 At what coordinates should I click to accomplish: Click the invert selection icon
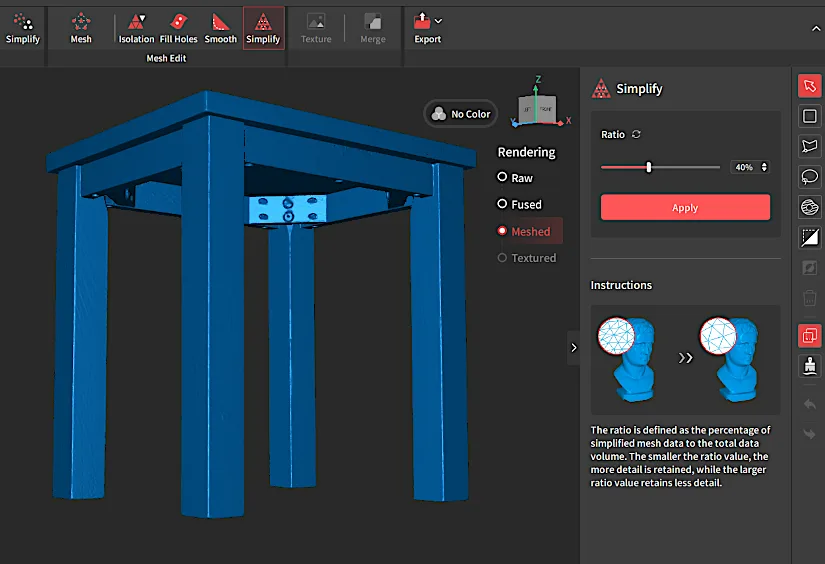point(810,237)
